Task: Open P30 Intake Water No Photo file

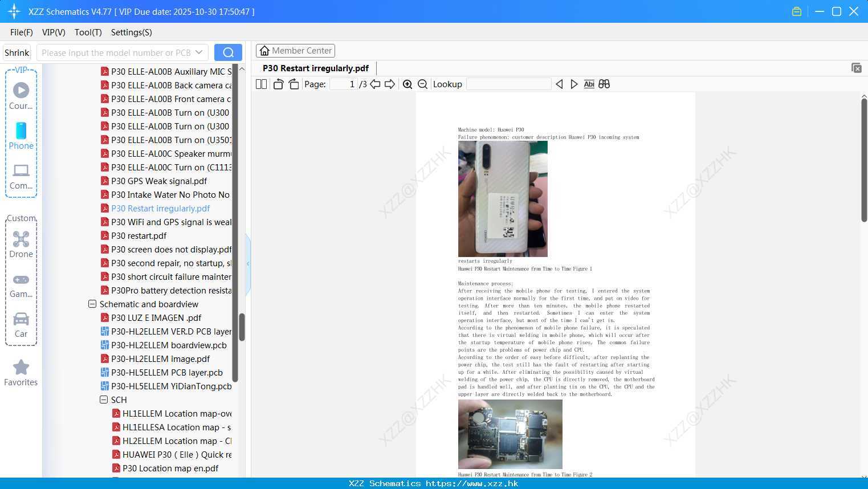Action: (x=170, y=195)
